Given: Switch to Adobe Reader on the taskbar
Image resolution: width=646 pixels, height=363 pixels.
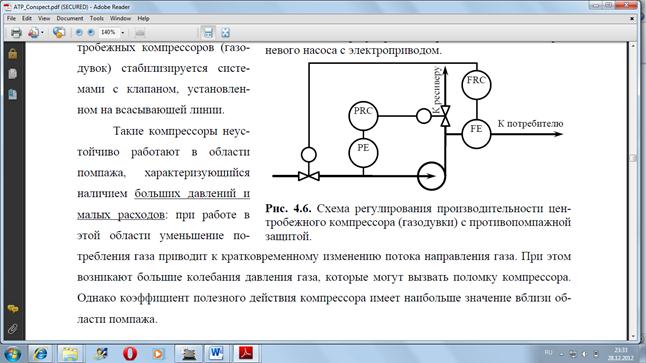Looking at the screenshot, I should pos(246,353).
